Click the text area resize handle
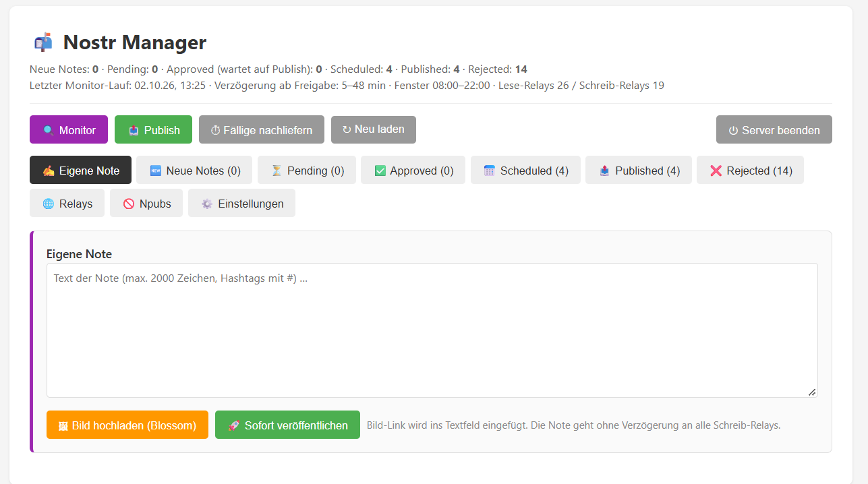The width and height of the screenshot is (868, 484). pyautogui.click(x=812, y=392)
